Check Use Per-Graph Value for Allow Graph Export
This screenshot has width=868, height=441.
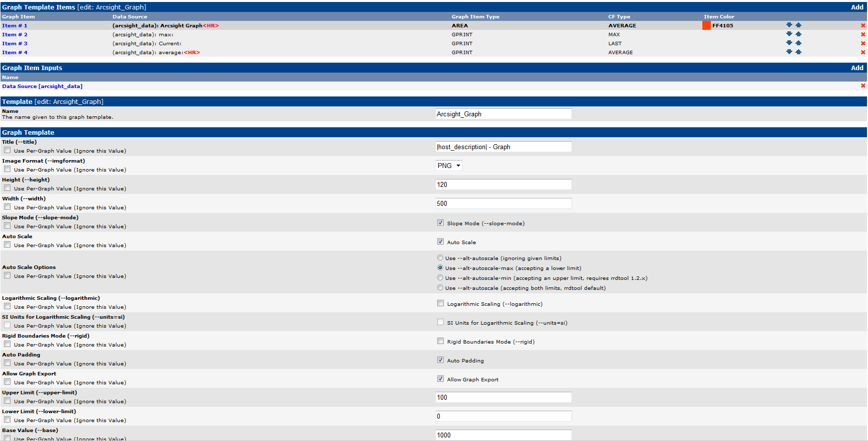[7, 382]
